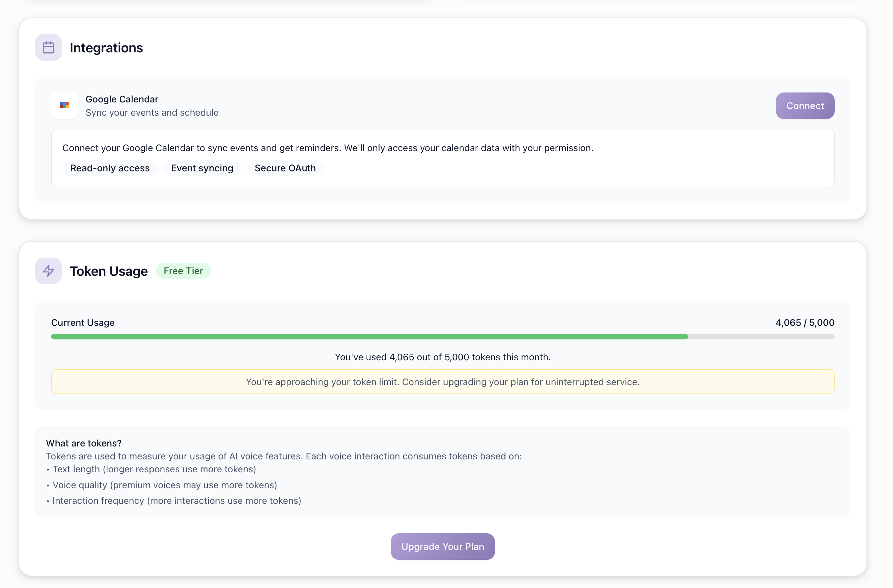Click the Token Usage heading text

[109, 271]
